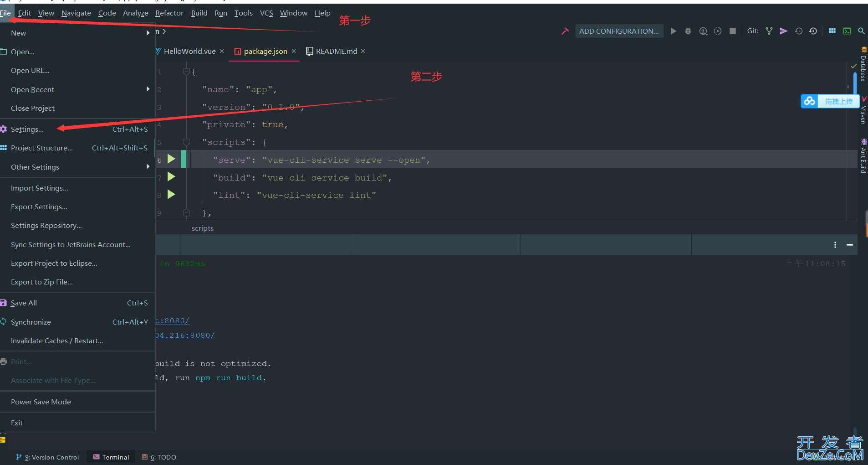The height and width of the screenshot is (465, 868).
Task: Collapse the scripts block fold marker
Action: tap(186, 142)
